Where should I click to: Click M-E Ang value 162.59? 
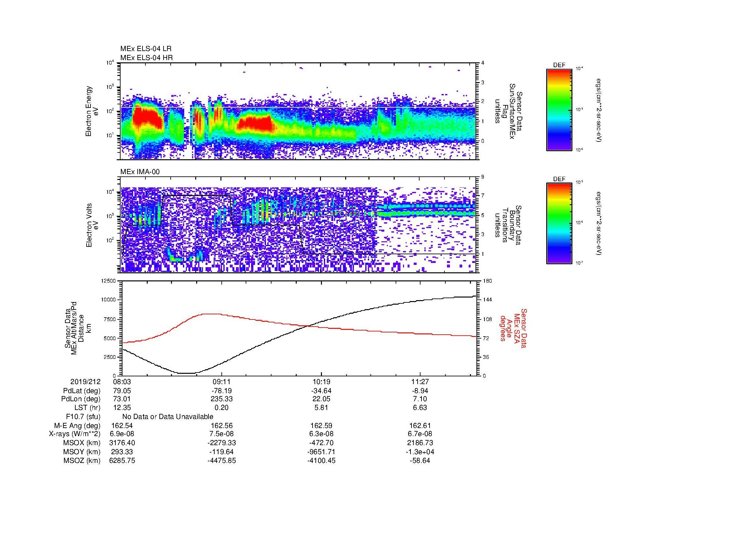(321, 425)
